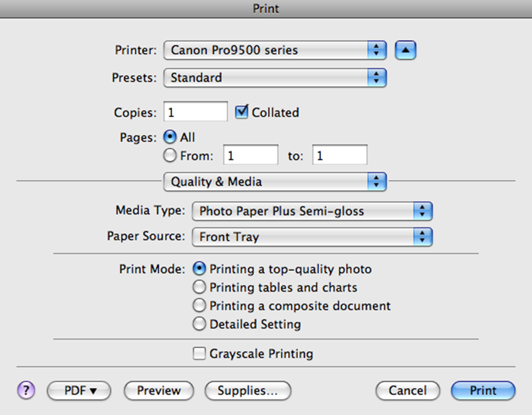Viewport: 532px width, 415px height.
Task: Open Canon Pro9500 series printer dropdown
Action: coord(275,50)
